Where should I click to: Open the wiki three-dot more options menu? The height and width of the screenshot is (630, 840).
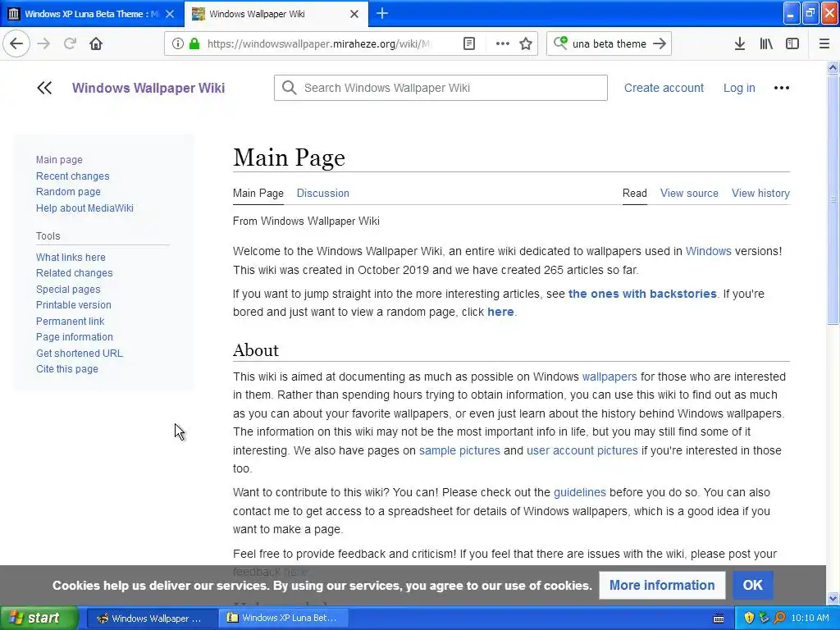click(782, 88)
